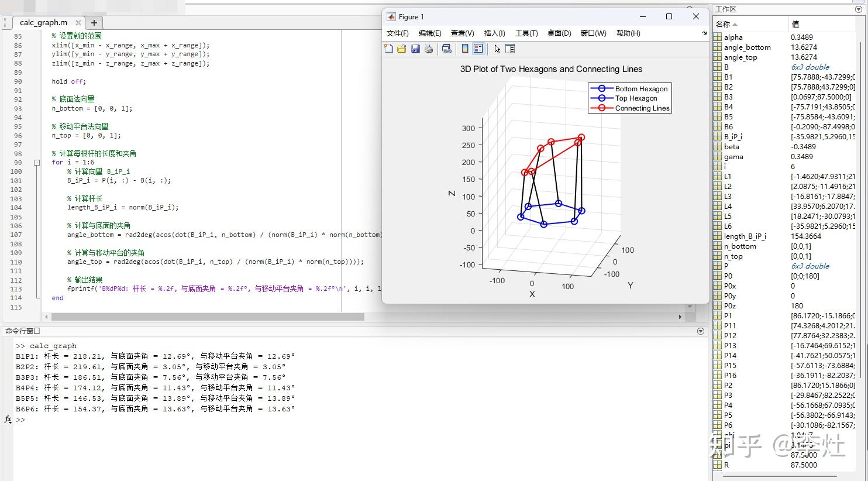Print the figure with the printer icon
This screenshot has width=868, height=481.
429,49
